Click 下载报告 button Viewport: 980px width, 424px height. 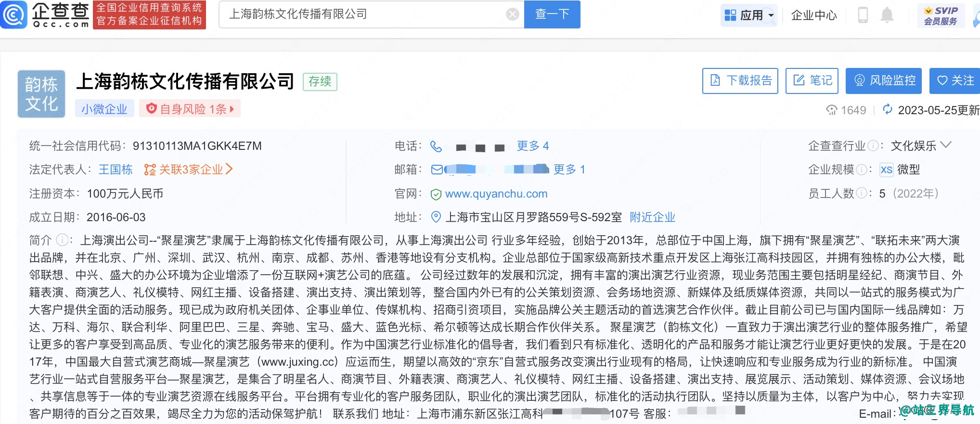[x=740, y=80]
